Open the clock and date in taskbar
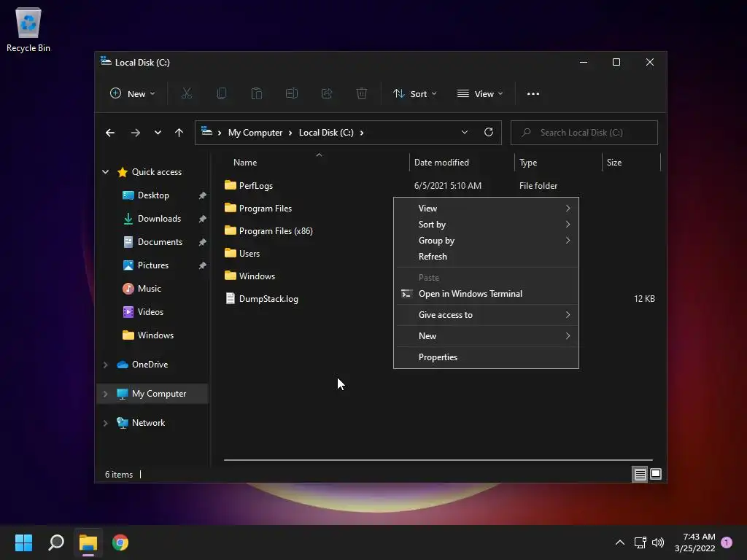The width and height of the screenshot is (747, 560). click(x=695, y=542)
